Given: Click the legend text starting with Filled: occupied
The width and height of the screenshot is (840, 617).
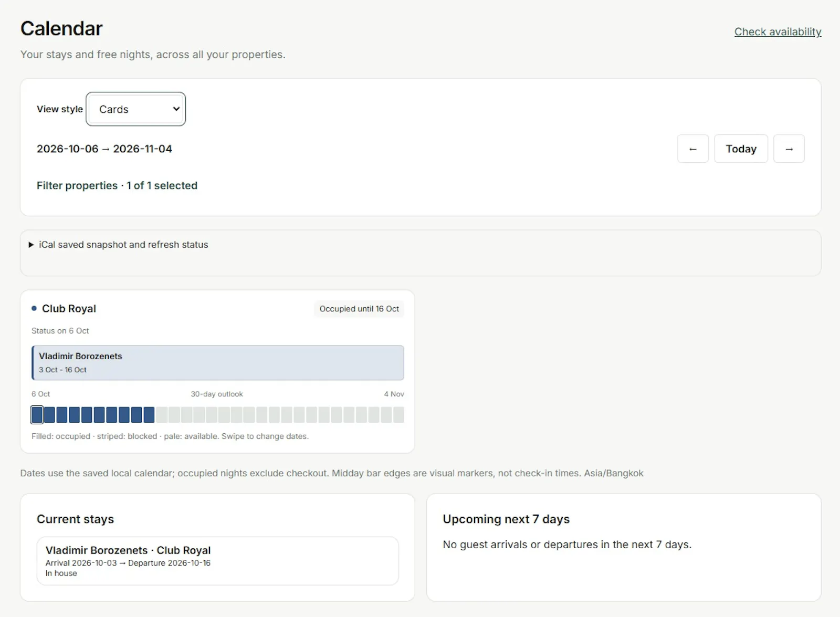Looking at the screenshot, I should pyautogui.click(x=170, y=436).
